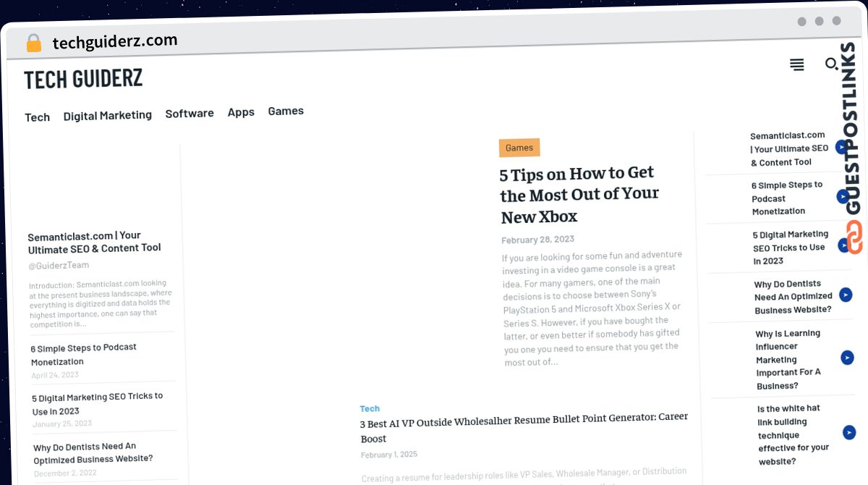The width and height of the screenshot is (868, 485).
Task: Click the December 2, 2022 date
Action: 64,473
